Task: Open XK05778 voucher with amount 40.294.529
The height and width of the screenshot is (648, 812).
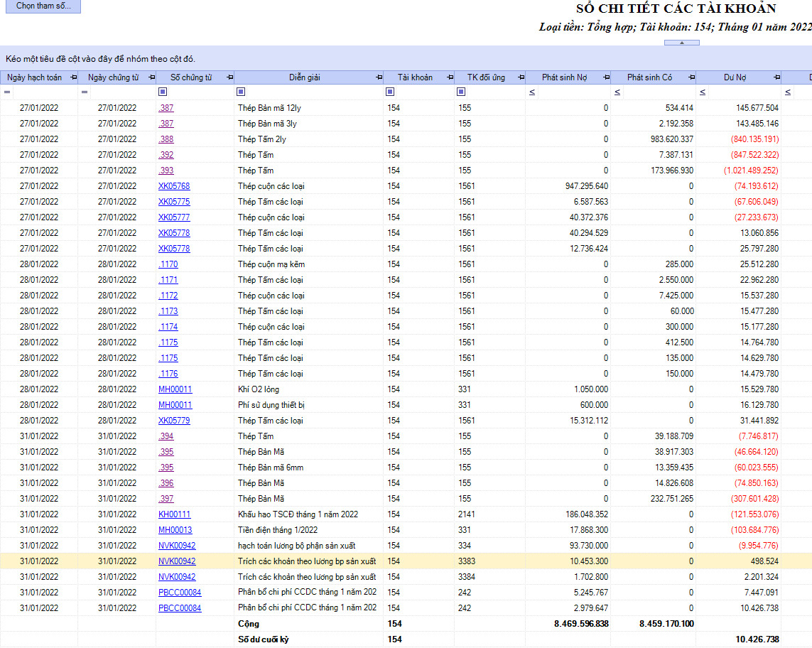Action: [174, 232]
